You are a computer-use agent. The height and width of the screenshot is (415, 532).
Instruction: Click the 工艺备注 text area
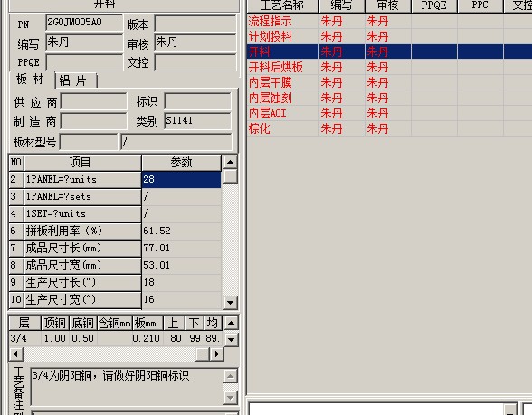128,387
